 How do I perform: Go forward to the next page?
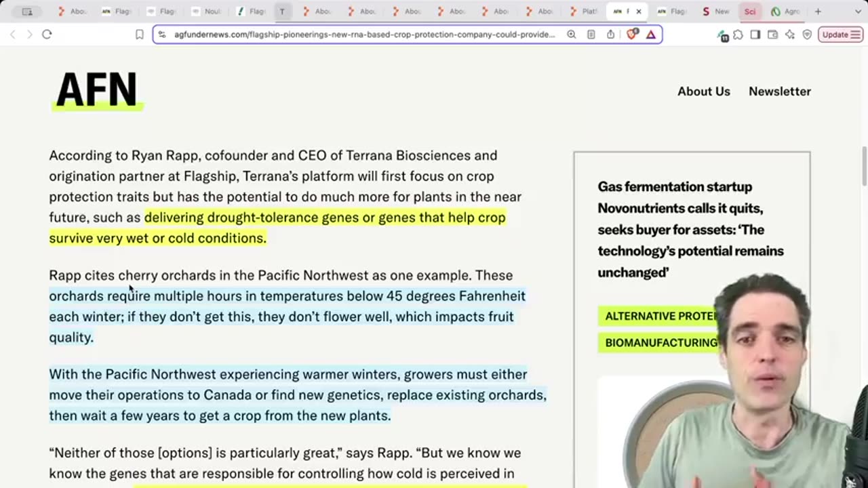(x=29, y=35)
